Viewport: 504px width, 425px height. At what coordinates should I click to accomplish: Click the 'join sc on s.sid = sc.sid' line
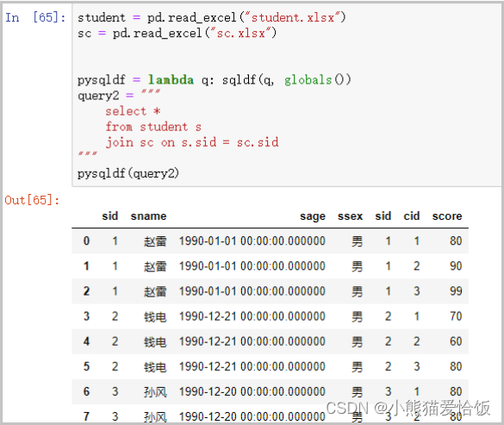(192, 142)
